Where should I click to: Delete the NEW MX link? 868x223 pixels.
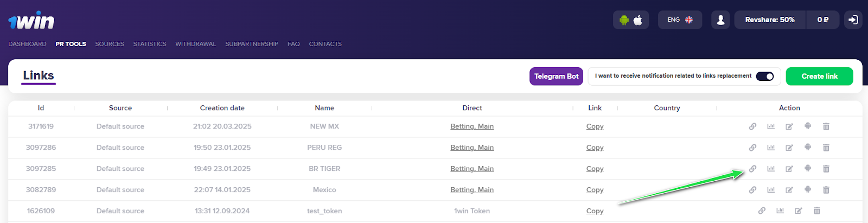tap(826, 126)
